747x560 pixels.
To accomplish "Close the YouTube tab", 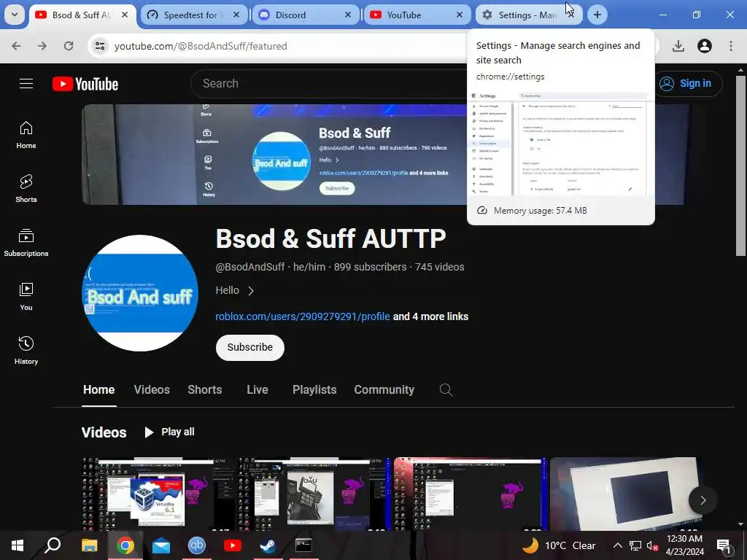I will pyautogui.click(x=460, y=15).
